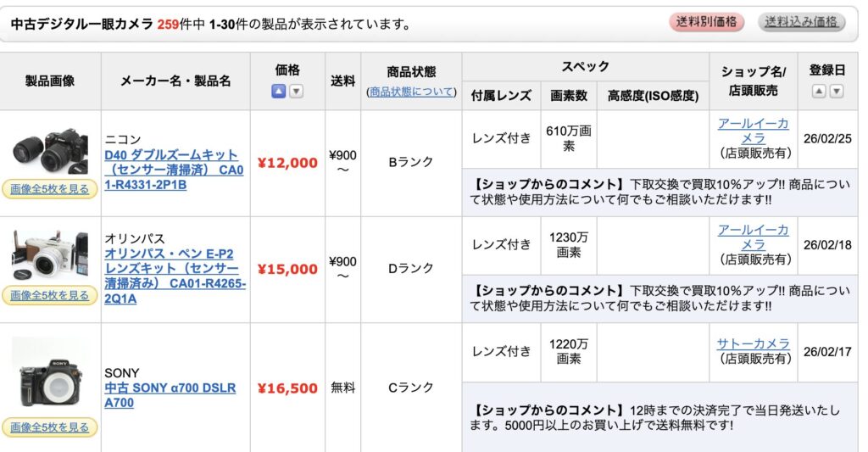
Task: Open アールイーカメラ shop link in the Olympus row
Action: pos(753,237)
